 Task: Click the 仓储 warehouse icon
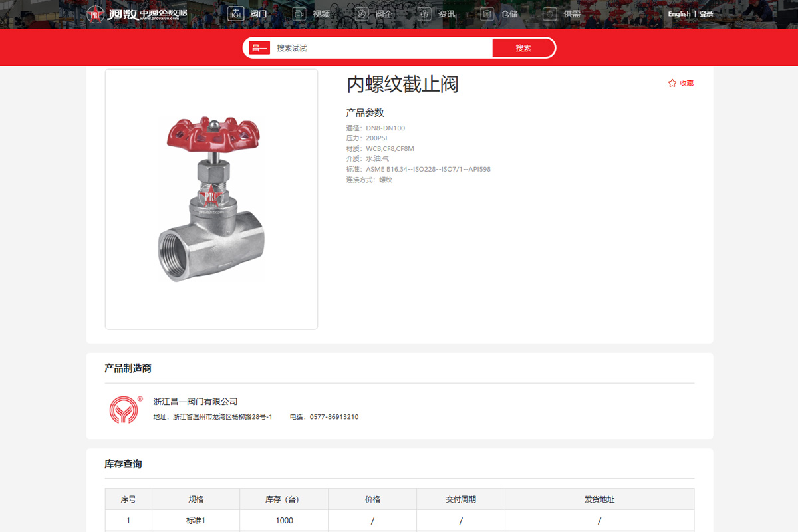(487, 14)
